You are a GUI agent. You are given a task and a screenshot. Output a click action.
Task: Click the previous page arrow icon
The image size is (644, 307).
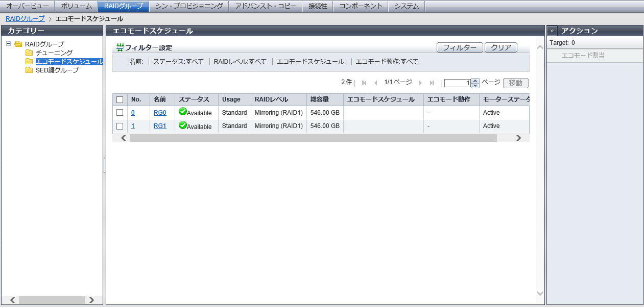coord(376,83)
